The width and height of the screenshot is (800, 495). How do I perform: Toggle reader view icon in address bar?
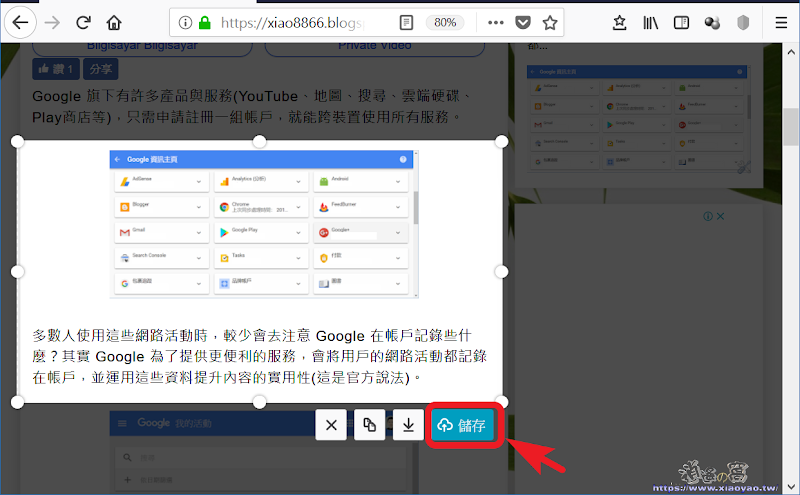(x=406, y=22)
